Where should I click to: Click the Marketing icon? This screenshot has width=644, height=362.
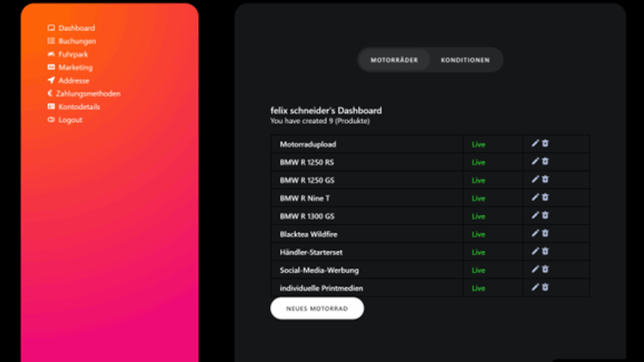tap(51, 67)
